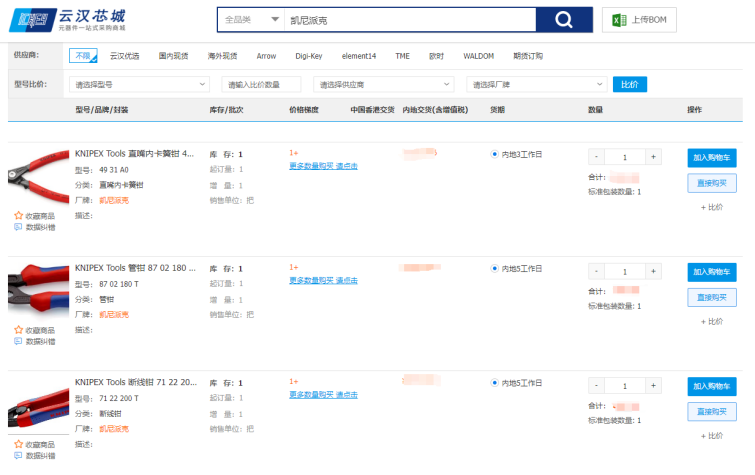Select 内地5工作日 radio for 87 02 180 T

pos(495,268)
